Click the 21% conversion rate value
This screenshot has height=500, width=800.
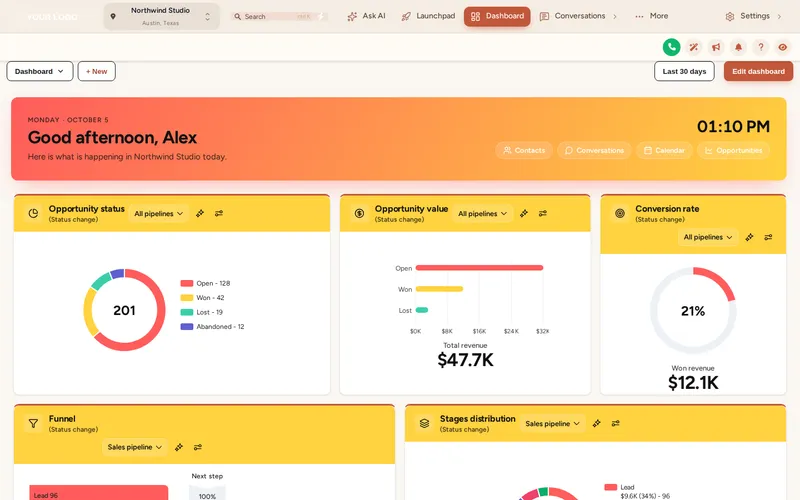tap(693, 311)
